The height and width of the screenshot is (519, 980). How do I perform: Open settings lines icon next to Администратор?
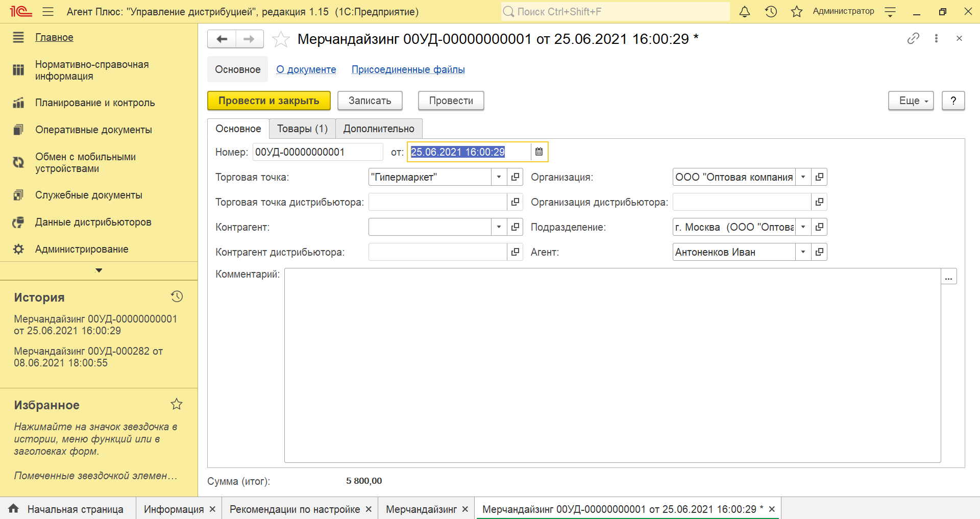(x=890, y=12)
